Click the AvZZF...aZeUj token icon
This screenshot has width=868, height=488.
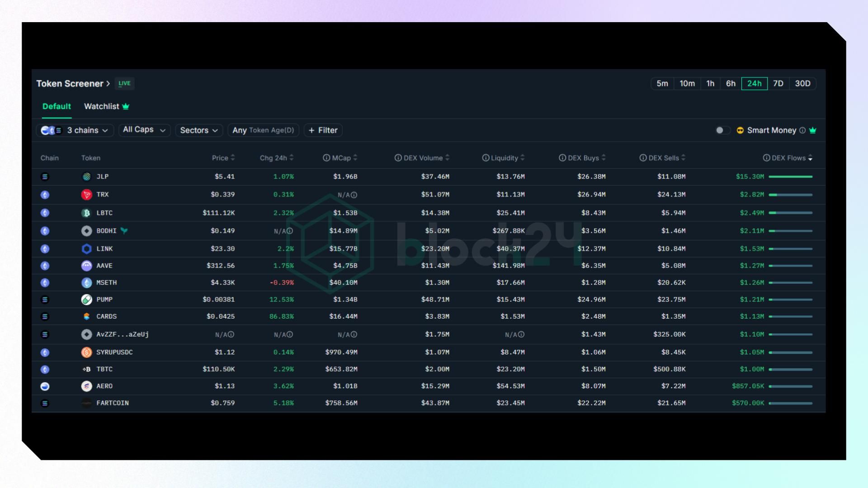coord(86,334)
